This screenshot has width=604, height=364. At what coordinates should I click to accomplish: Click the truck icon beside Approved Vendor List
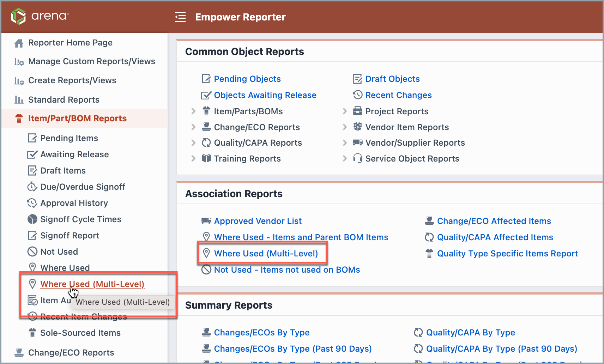tap(206, 221)
